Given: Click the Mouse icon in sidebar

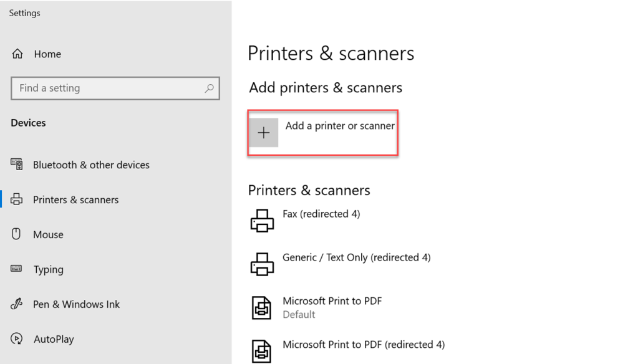Looking at the screenshot, I should pyautogui.click(x=17, y=234).
